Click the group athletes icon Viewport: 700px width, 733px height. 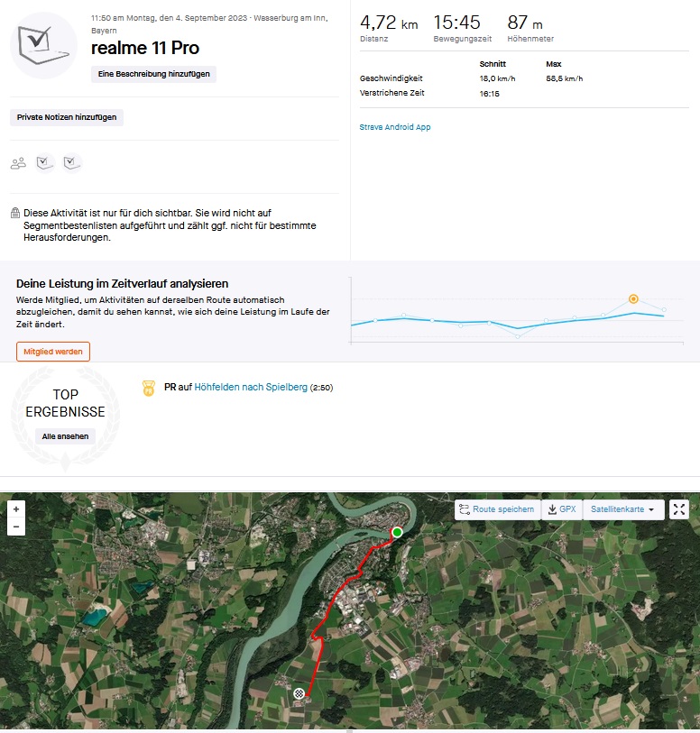[18, 163]
